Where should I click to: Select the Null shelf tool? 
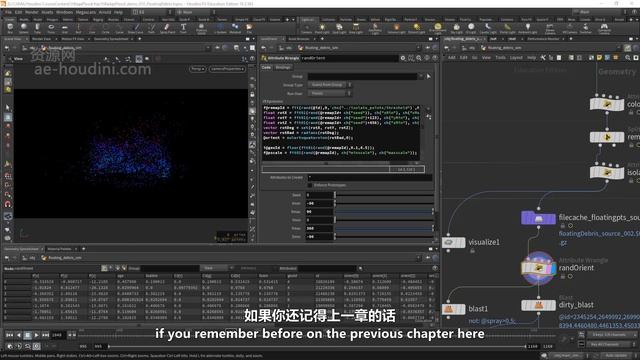tap(78, 28)
